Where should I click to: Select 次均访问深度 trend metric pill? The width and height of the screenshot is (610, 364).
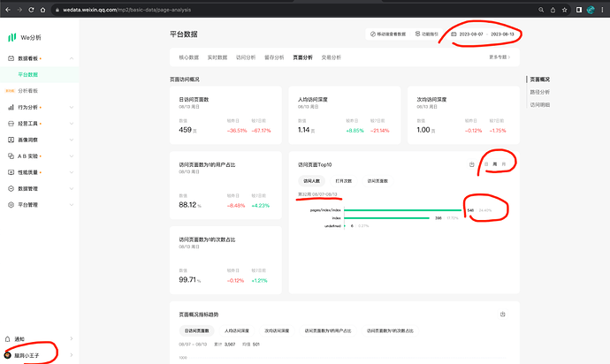277,330
